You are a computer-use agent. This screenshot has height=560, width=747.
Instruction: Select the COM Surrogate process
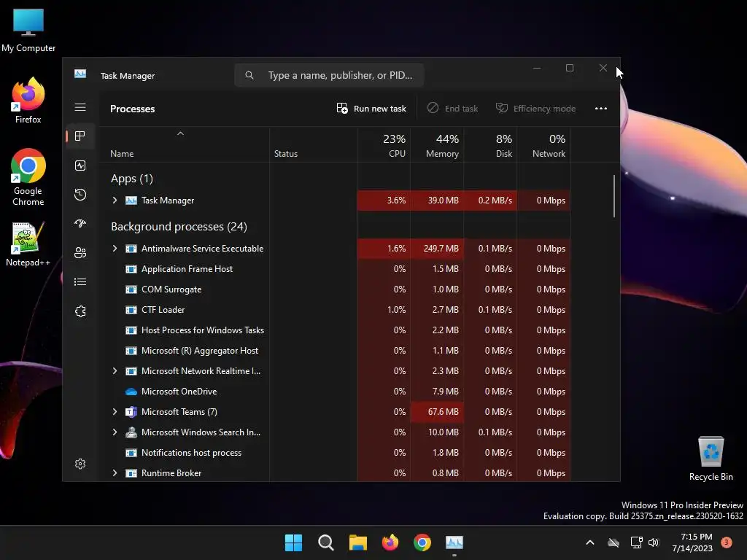click(x=334, y=289)
